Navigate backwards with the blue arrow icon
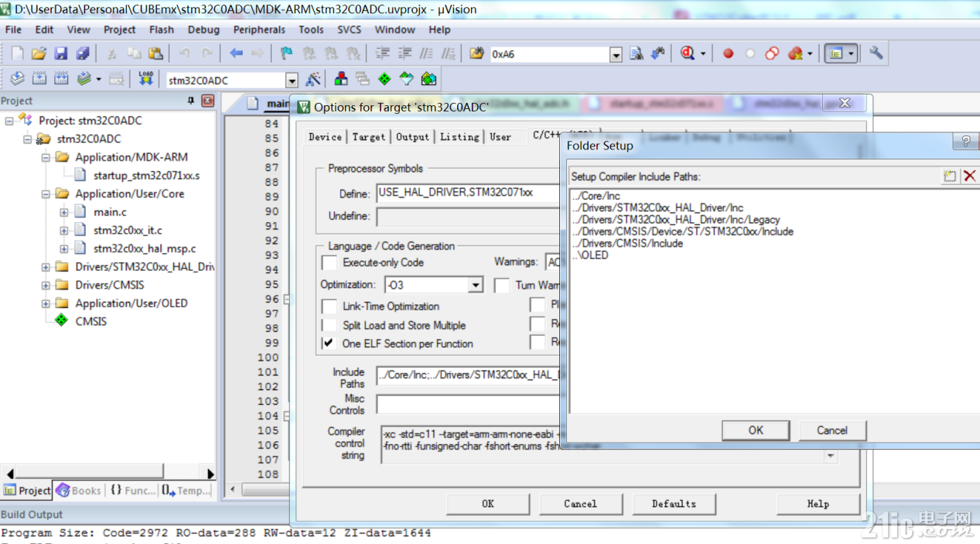Image resolution: width=980 pixels, height=544 pixels. point(236,53)
